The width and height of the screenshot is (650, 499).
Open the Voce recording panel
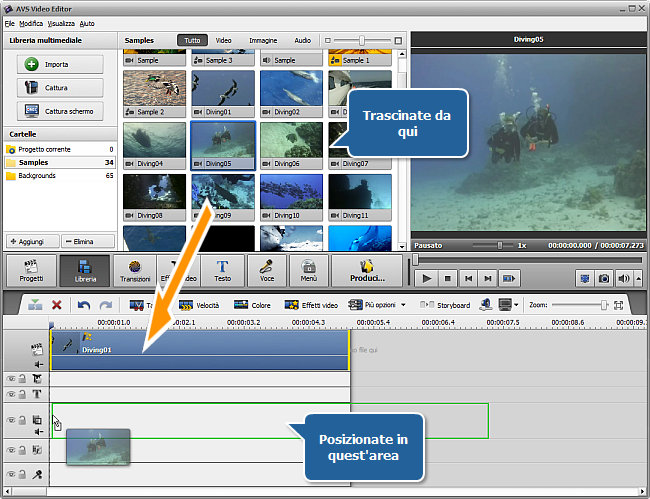(267, 271)
